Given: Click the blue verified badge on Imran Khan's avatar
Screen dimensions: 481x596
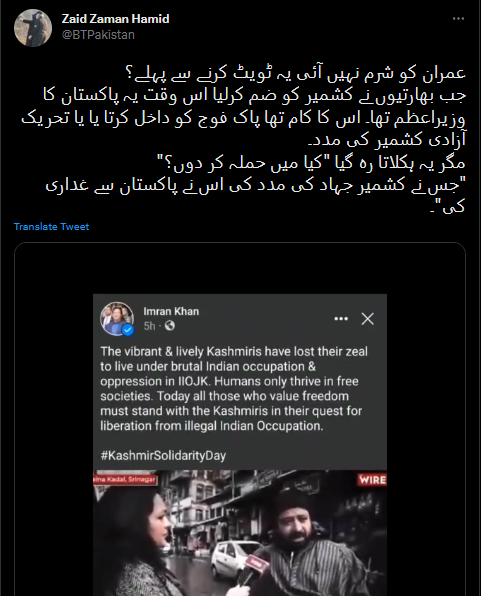Looking at the screenshot, I should click(x=128, y=330).
